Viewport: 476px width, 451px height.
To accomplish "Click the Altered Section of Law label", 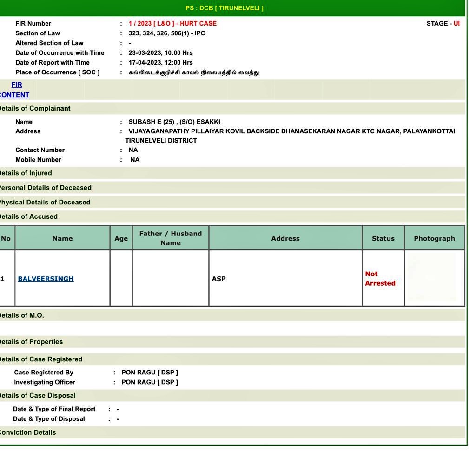I will click(x=49, y=43).
